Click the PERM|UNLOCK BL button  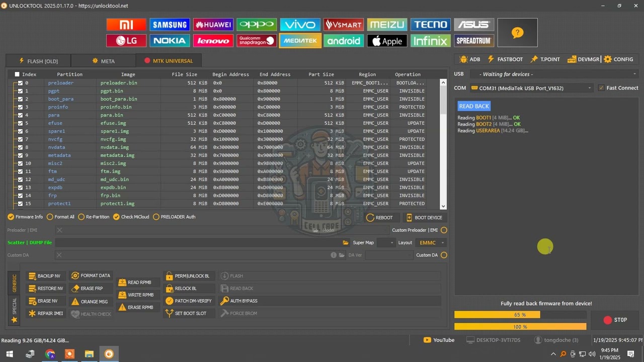[190, 276]
